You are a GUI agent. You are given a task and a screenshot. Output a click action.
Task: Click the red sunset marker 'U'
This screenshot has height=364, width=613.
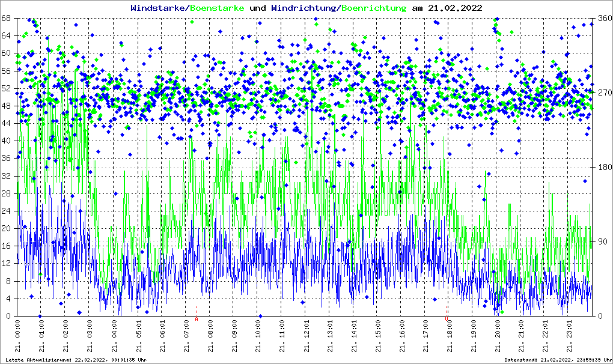click(x=447, y=320)
